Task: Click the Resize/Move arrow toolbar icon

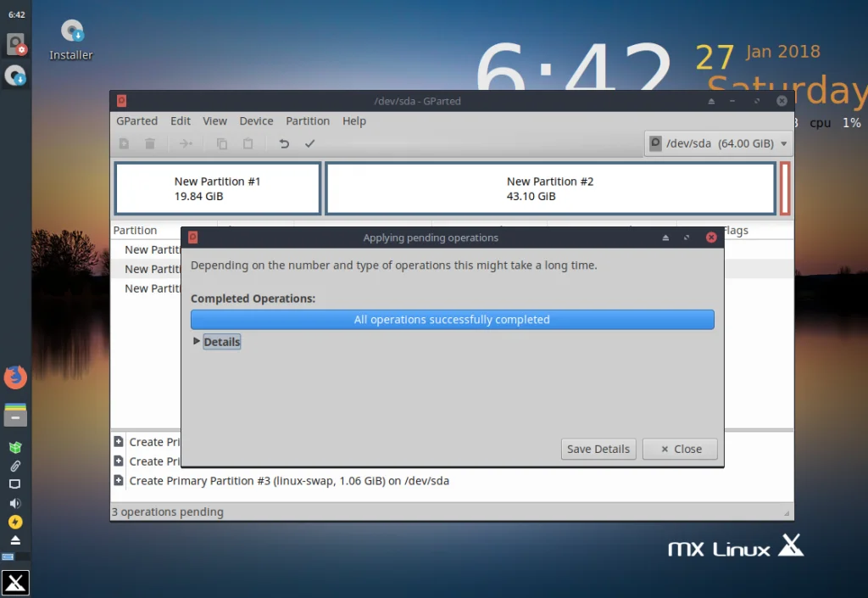Action: coord(186,144)
